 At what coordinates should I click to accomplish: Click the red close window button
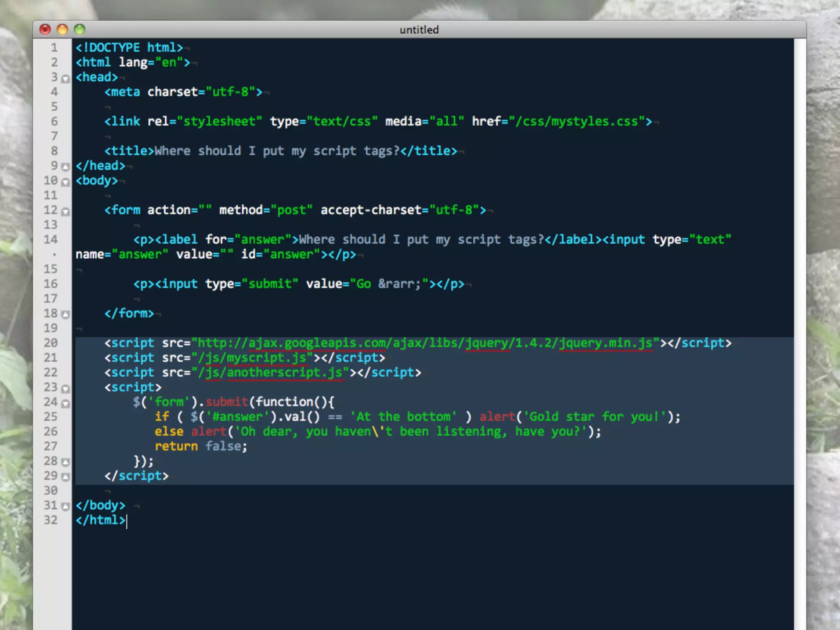45,30
